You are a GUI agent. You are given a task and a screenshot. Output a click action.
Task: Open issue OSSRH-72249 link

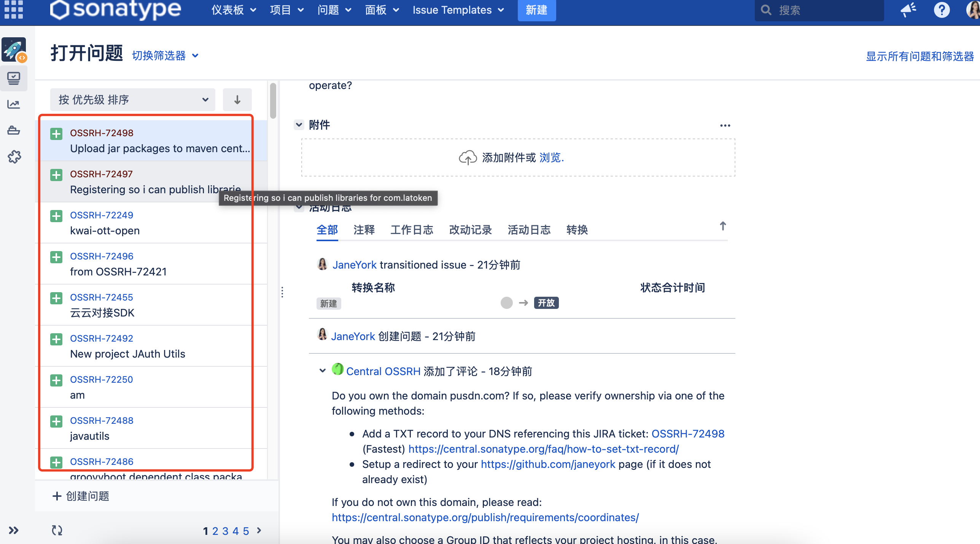[x=102, y=215]
